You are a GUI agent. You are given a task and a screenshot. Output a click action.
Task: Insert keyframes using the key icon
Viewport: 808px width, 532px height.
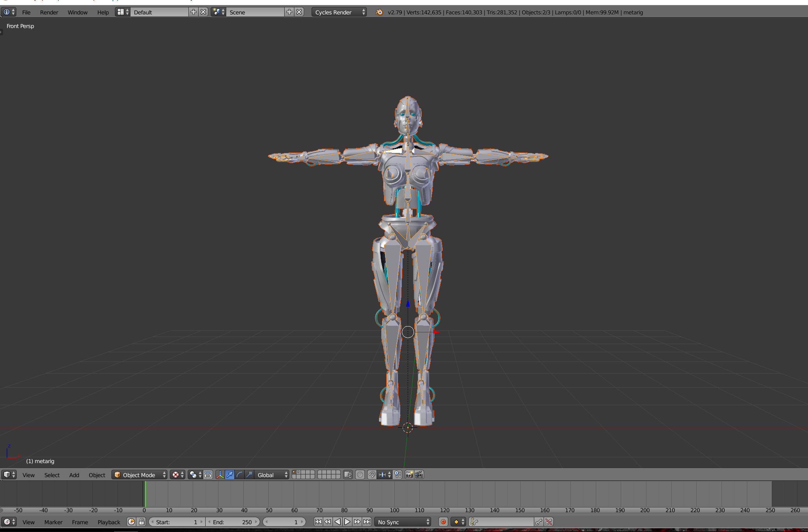point(539,522)
